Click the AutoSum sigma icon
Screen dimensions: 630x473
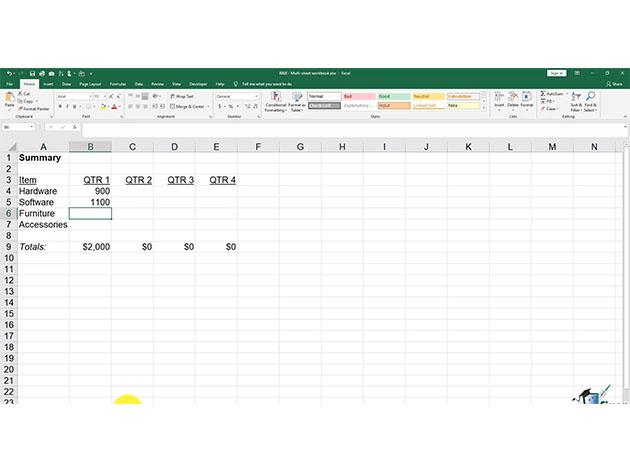541,93
